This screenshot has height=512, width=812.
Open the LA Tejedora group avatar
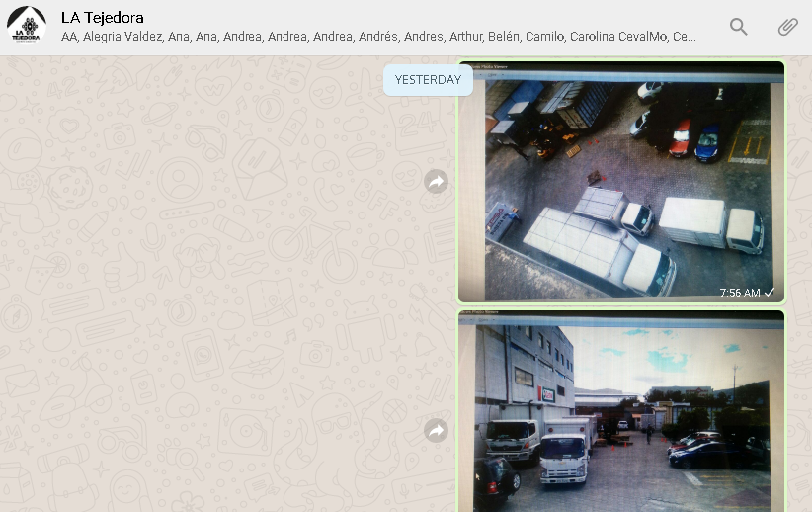pos(27,27)
